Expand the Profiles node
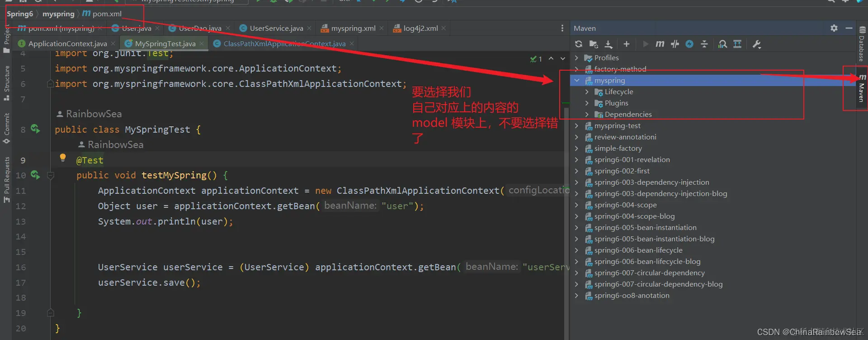The image size is (868, 340). click(576, 58)
